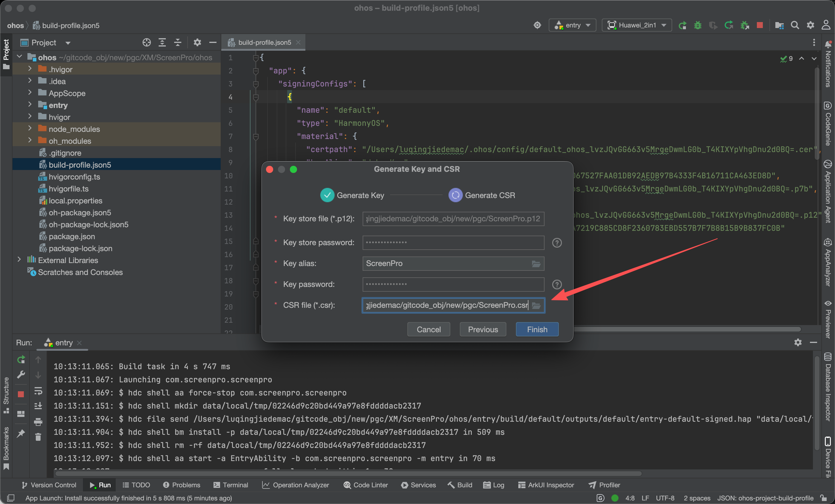
Task: Browse for CSR file folder icon
Action: [536, 305]
